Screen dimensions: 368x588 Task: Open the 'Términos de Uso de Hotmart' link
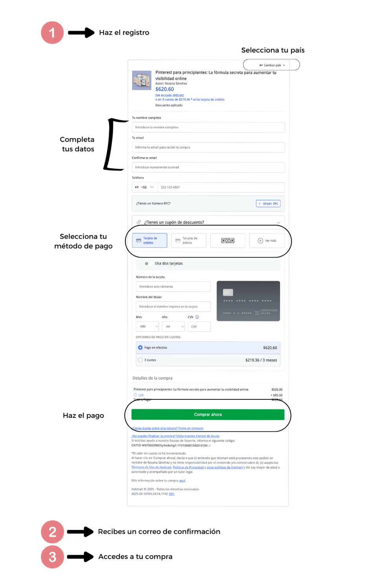(x=151, y=467)
